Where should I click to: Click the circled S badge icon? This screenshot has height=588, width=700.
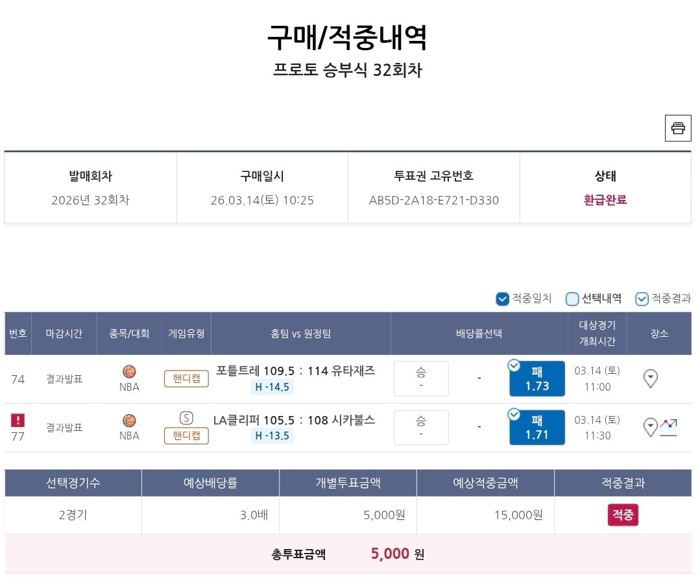(x=186, y=419)
